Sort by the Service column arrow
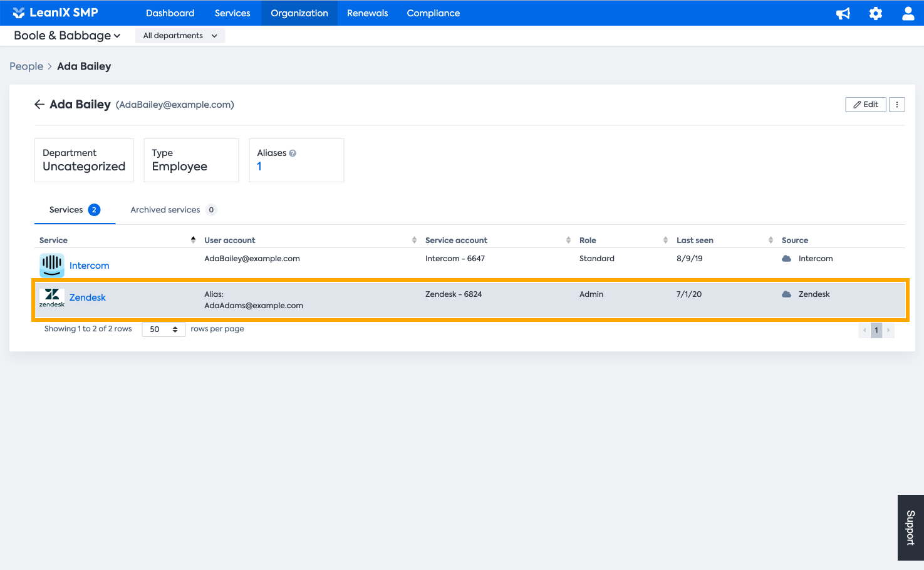This screenshot has width=924, height=570. (x=193, y=240)
